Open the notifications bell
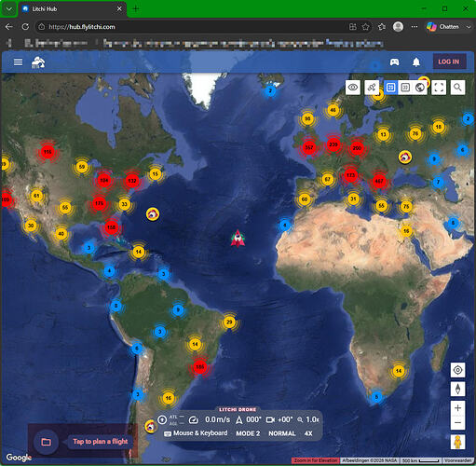Viewport: 476px width, 466px height. coord(416,62)
